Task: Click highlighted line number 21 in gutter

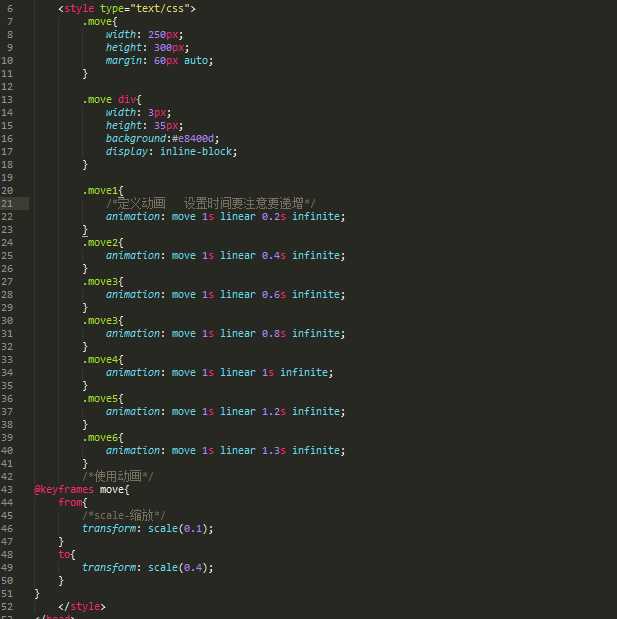Action: click(x=7, y=204)
